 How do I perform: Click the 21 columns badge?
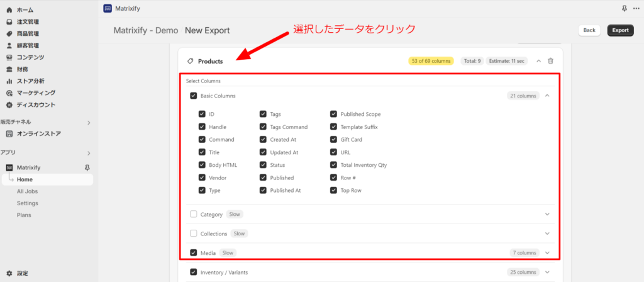coord(523,96)
